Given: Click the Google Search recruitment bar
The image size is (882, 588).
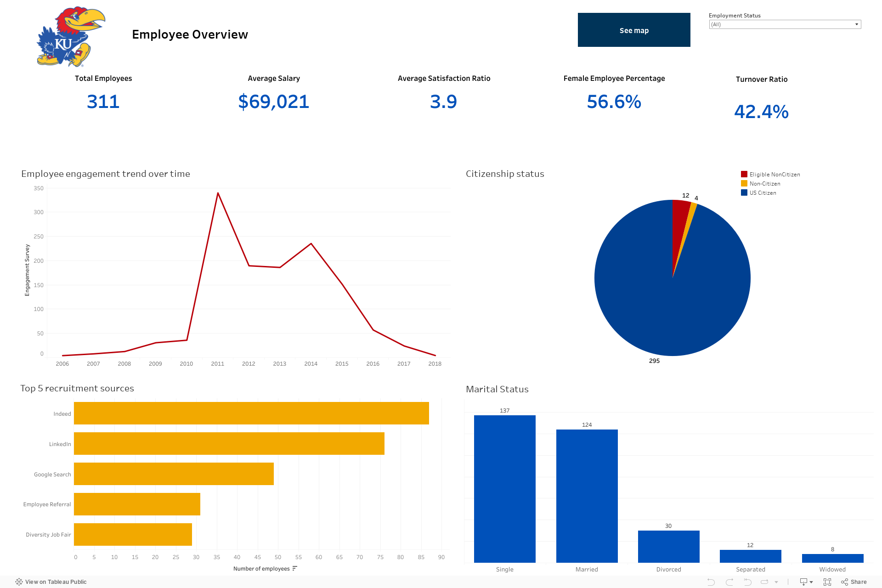Looking at the screenshot, I should coord(174,474).
